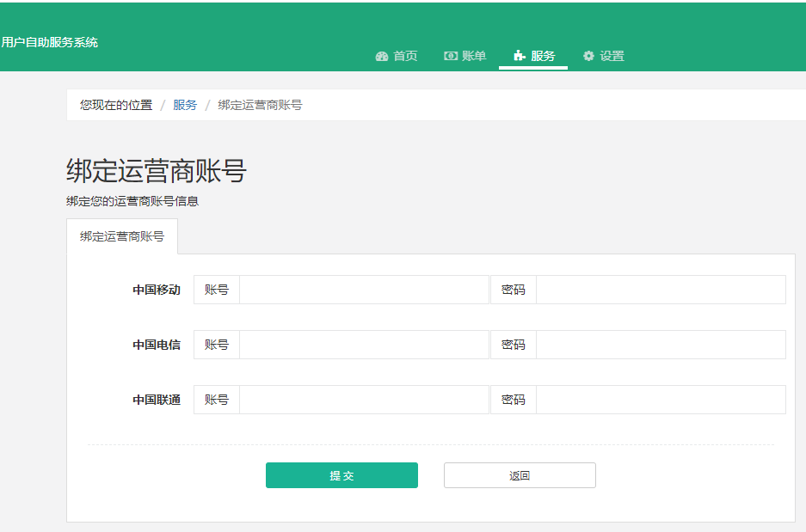The image size is (806, 532).
Task: Click the money icon beside 账单
Action: [450, 56]
